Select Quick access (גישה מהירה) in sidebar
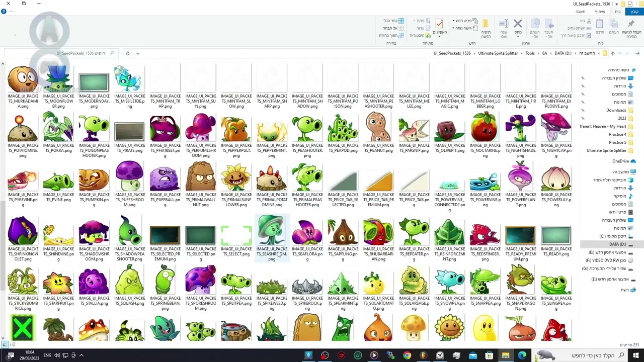This screenshot has width=644, height=362. click(621, 70)
